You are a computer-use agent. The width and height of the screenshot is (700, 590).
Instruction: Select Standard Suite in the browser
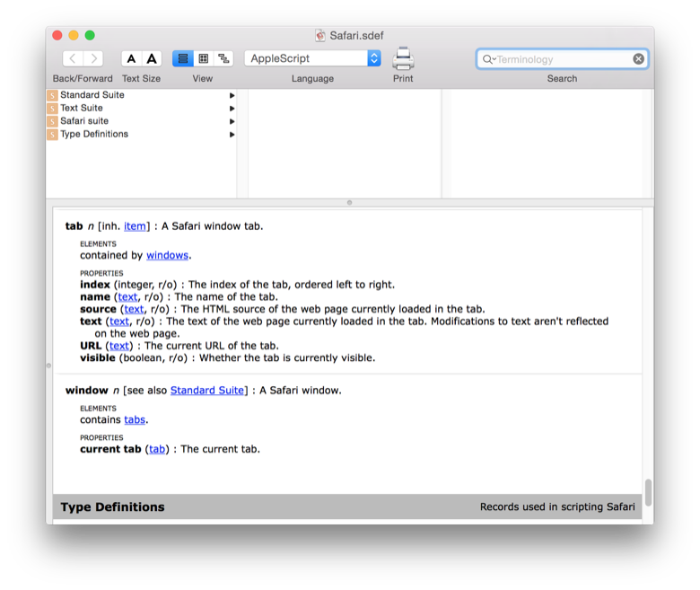tap(142, 95)
